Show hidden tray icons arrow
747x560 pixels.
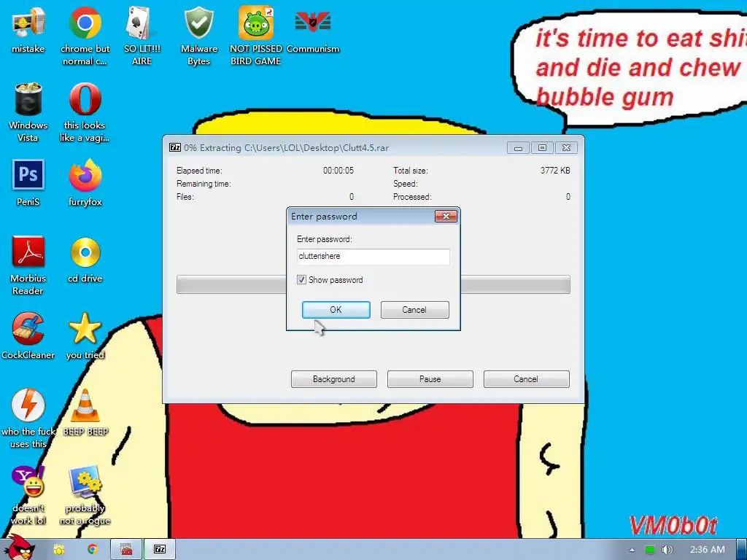click(632, 550)
